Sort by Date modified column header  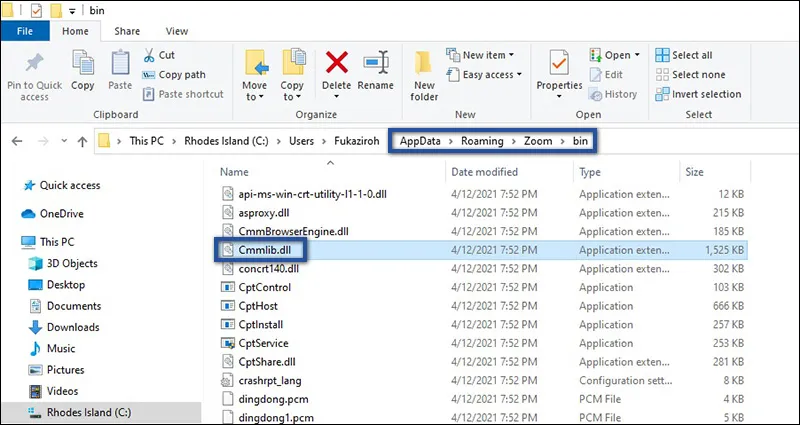click(484, 172)
